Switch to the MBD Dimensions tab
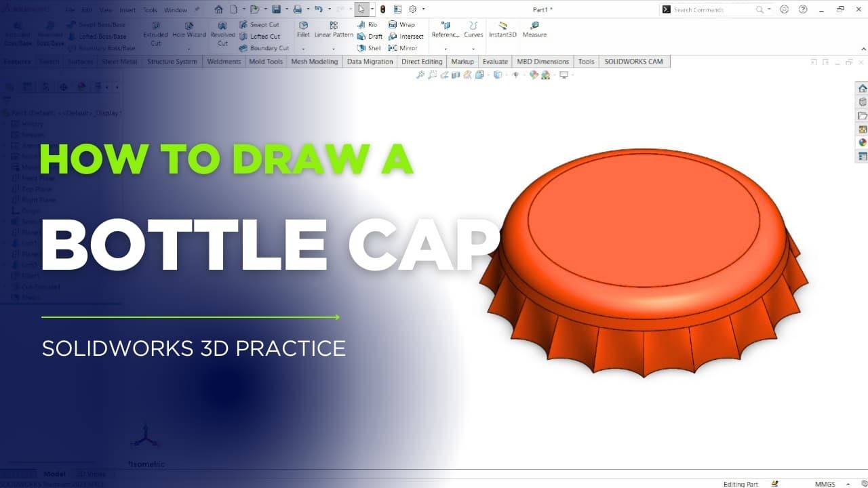Viewport: 868px width, 488px height. [x=543, y=61]
